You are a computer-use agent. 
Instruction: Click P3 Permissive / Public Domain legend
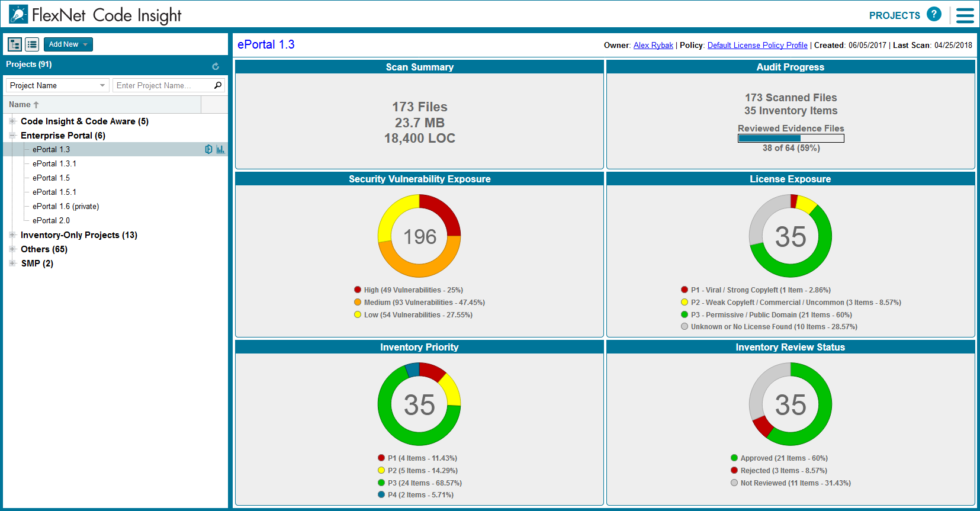(766, 315)
